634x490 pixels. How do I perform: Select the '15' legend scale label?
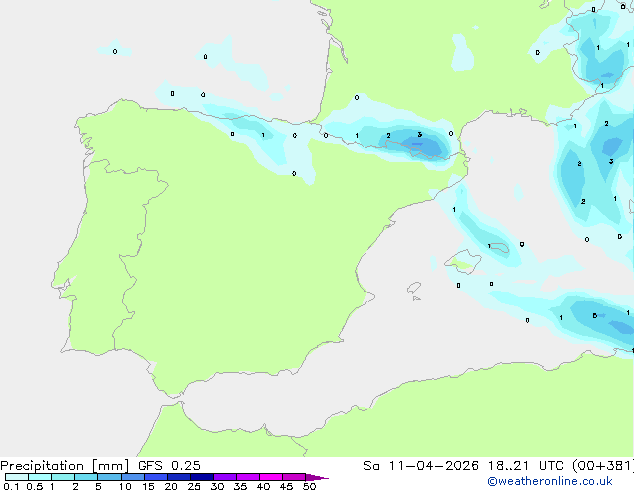pyautogui.click(x=148, y=486)
